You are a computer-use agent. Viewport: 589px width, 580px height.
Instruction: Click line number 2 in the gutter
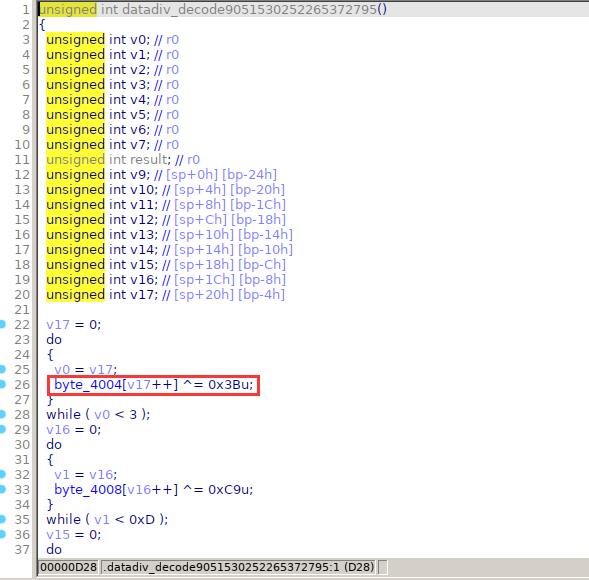click(26, 25)
